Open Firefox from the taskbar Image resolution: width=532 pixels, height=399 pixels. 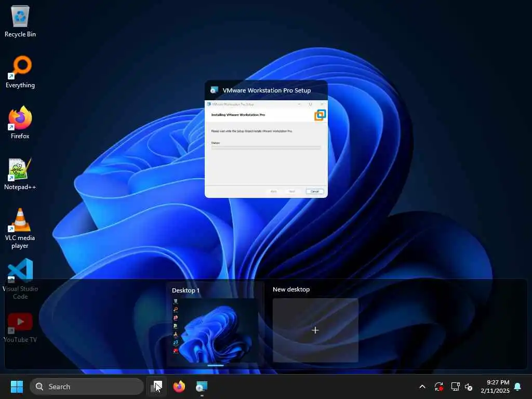click(x=179, y=387)
